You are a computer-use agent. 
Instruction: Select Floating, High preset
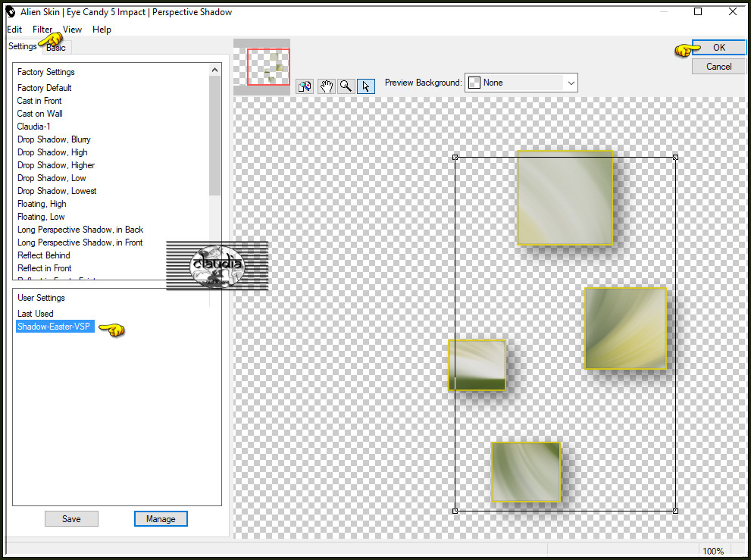(42, 204)
